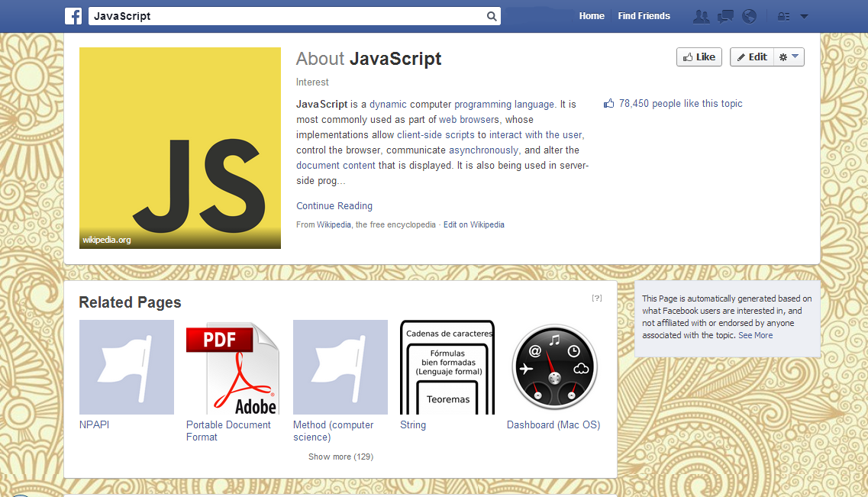Open the String page link
This screenshot has width=868, height=497.
point(413,425)
